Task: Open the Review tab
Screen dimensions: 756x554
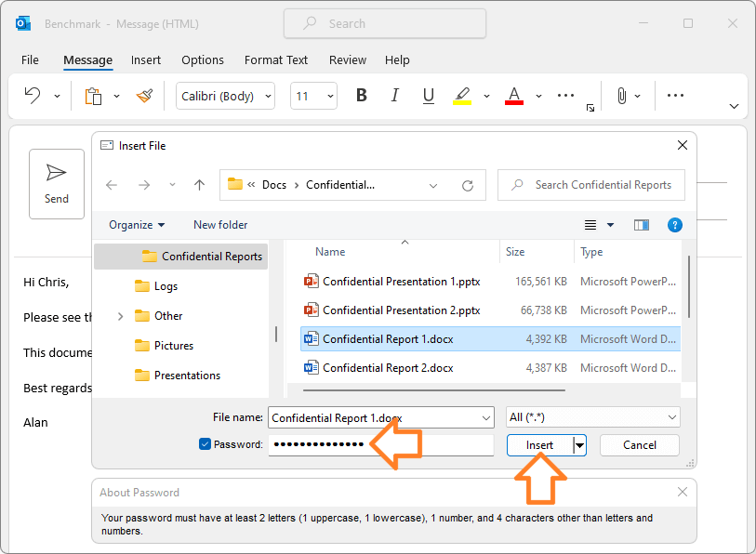Action: pos(347,59)
